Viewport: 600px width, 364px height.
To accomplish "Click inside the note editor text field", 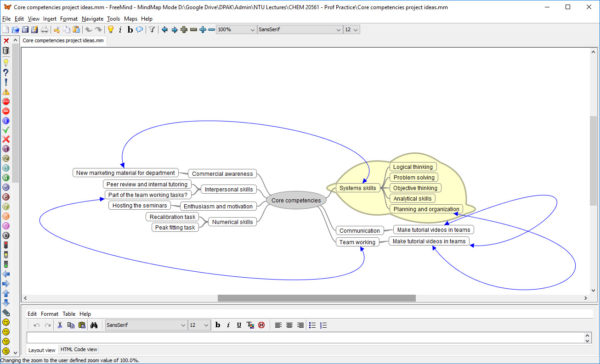I will [x=305, y=338].
